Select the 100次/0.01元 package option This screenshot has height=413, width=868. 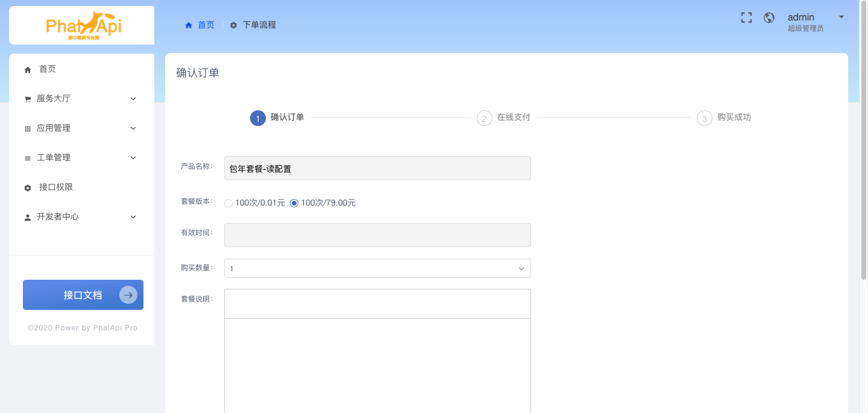coord(228,203)
